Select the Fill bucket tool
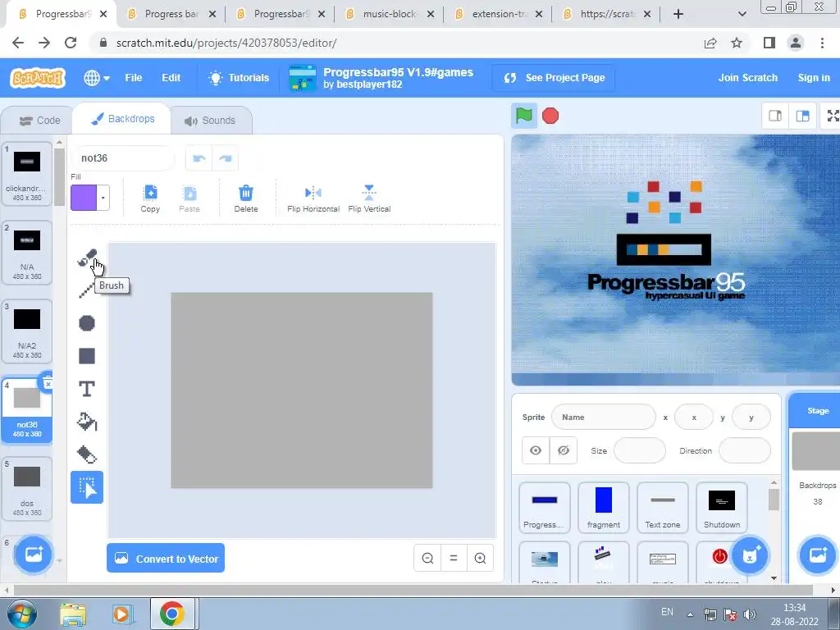 coord(87,422)
